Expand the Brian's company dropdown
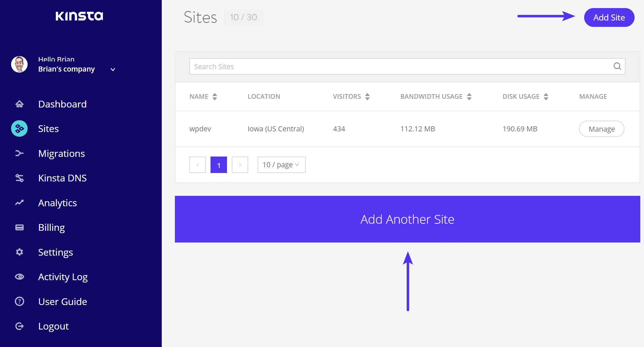The width and height of the screenshot is (644, 347). tap(112, 70)
